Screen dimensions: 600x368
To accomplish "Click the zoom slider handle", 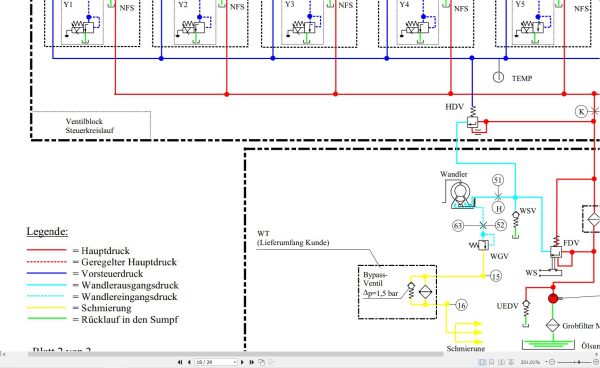I will [579, 362].
